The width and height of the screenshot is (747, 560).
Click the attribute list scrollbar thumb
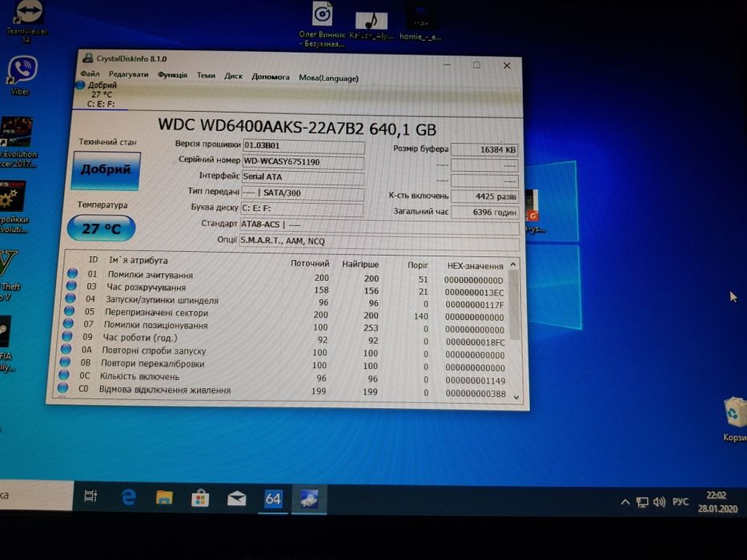(x=514, y=304)
